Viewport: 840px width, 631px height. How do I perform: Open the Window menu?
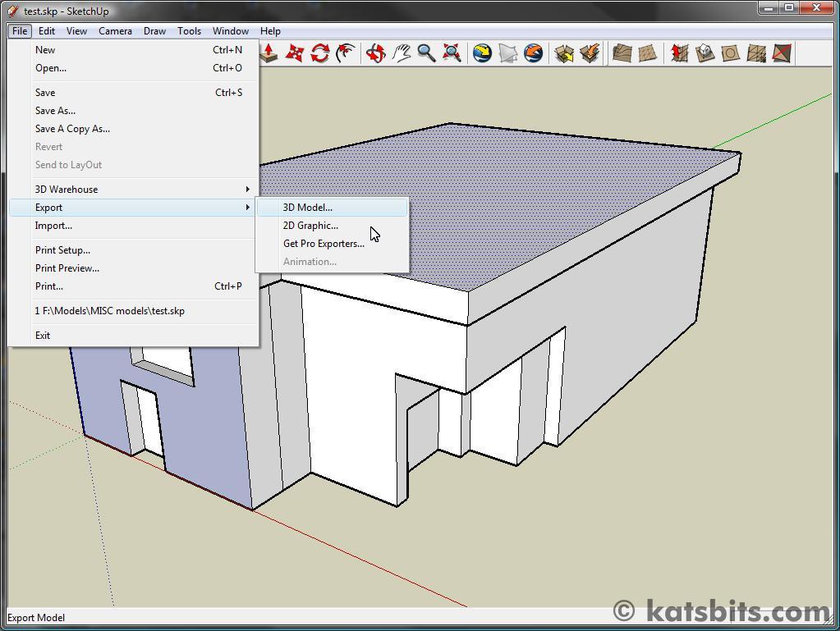click(231, 31)
